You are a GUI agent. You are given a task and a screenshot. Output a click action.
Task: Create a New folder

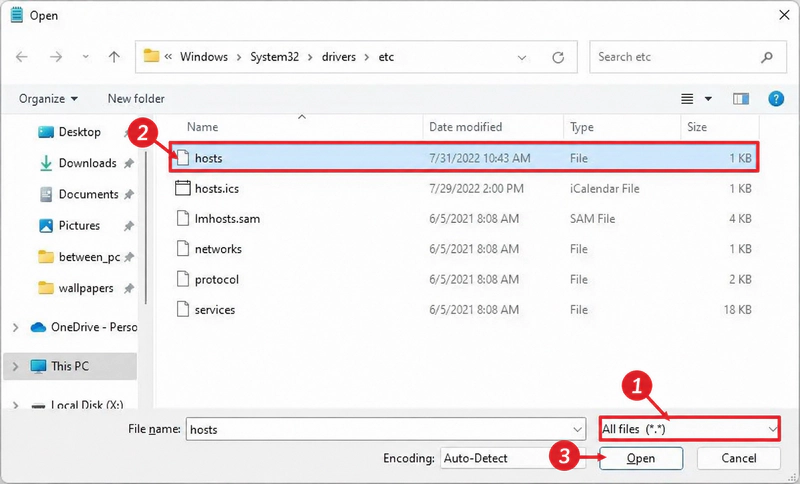tap(136, 98)
